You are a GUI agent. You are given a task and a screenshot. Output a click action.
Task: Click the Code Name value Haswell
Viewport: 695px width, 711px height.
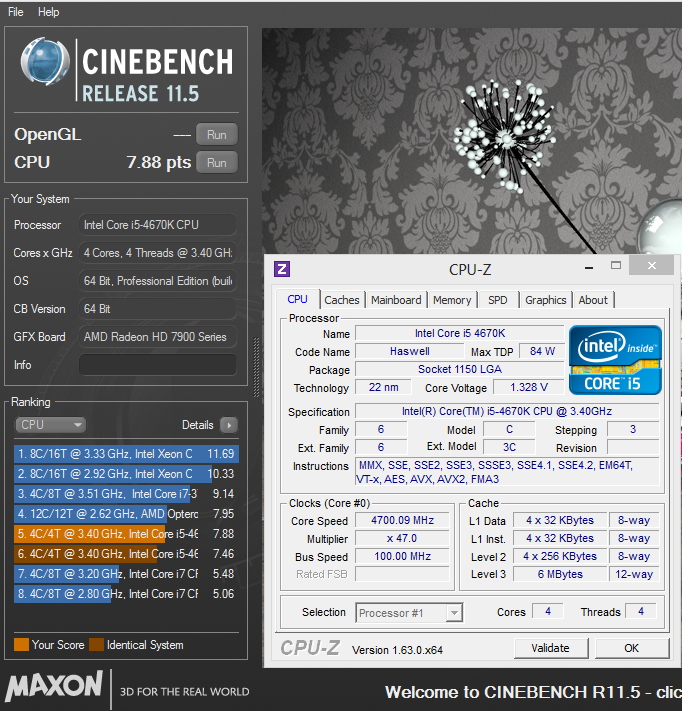(410, 351)
